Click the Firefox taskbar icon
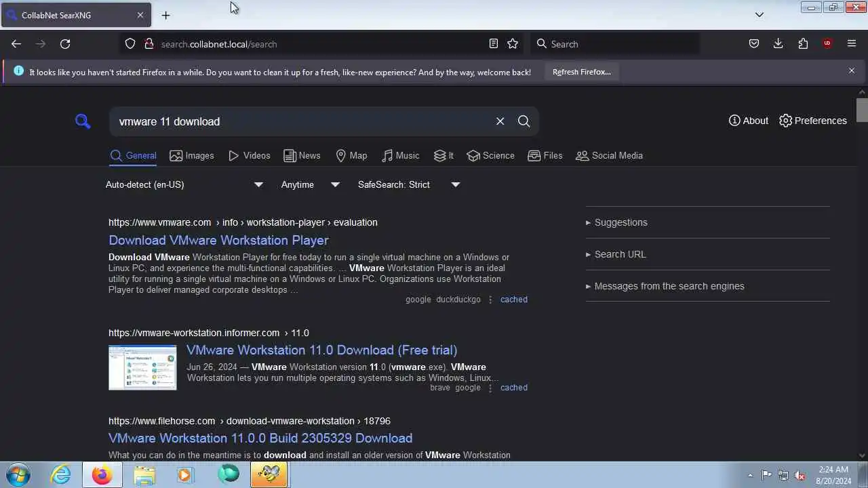The image size is (868, 488). point(102,474)
